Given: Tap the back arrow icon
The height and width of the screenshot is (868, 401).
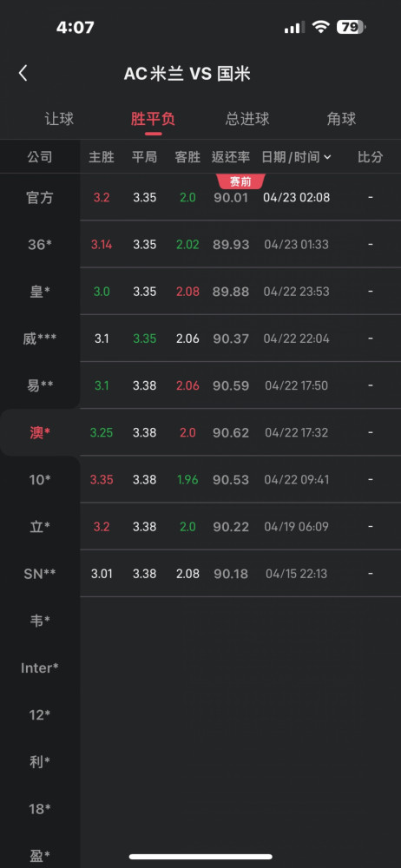Looking at the screenshot, I should click(23, 73).
